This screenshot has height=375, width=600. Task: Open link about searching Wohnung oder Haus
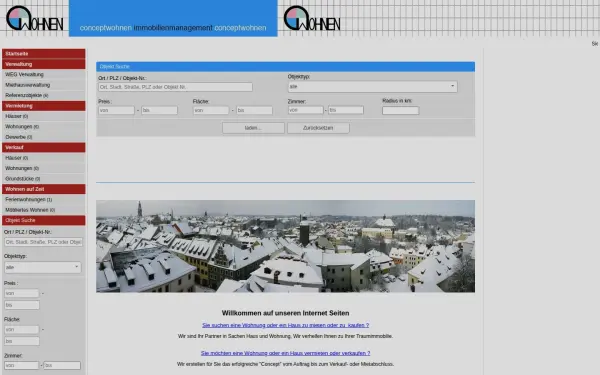click(x=285, y=325)
